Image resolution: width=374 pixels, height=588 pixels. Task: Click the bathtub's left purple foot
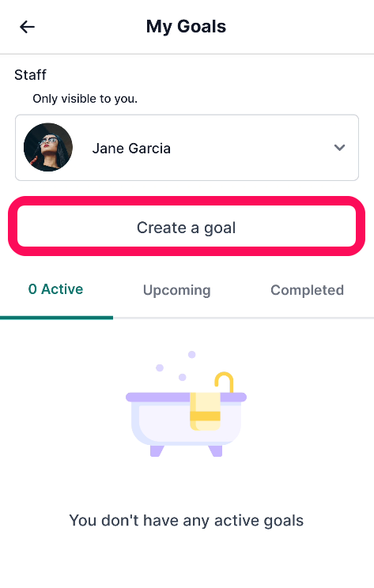pos(157,451)
